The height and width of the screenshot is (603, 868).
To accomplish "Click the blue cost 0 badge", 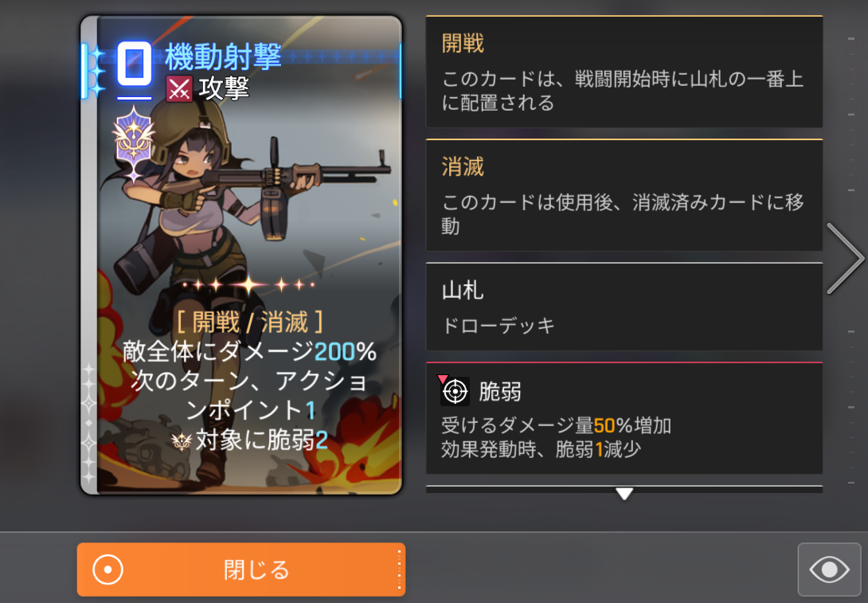I will pyautogui.click(x=135, y=65).
